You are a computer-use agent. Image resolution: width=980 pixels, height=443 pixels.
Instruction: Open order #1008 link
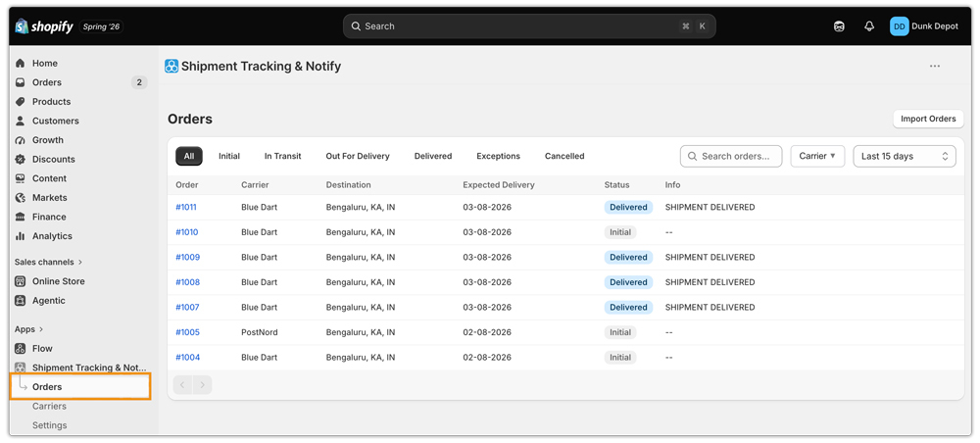click(x=187, y=282)
